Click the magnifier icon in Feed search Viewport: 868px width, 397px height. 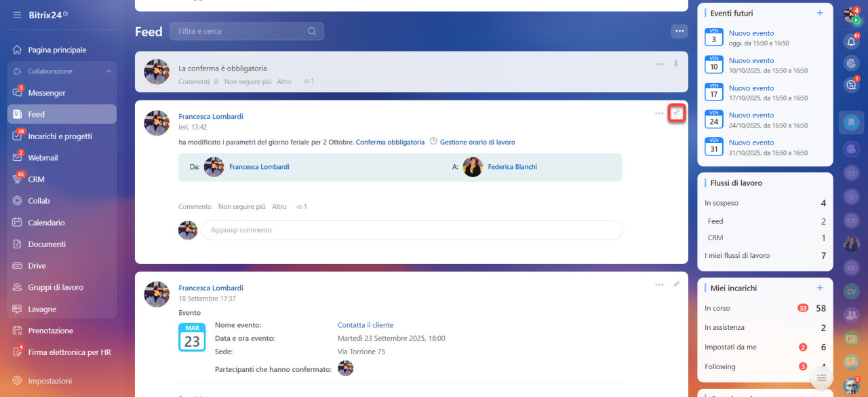pos(312,31)
